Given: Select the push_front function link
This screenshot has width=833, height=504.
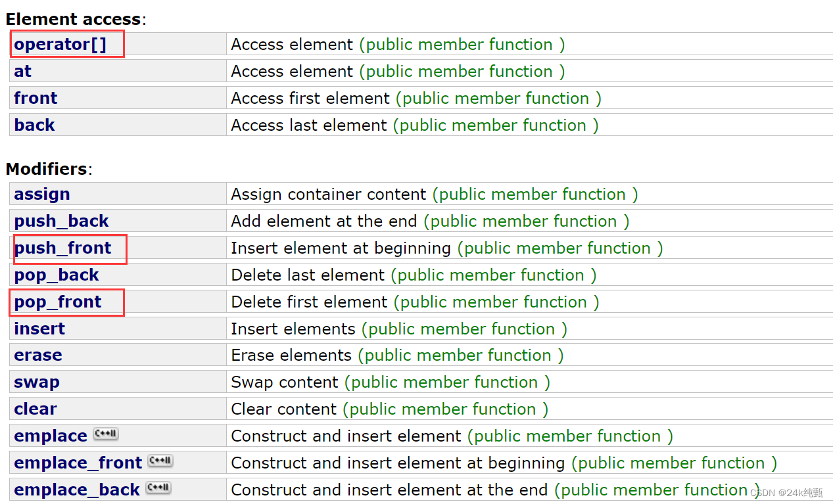Looking at the screenshot, I should click(x=63, y=248).
